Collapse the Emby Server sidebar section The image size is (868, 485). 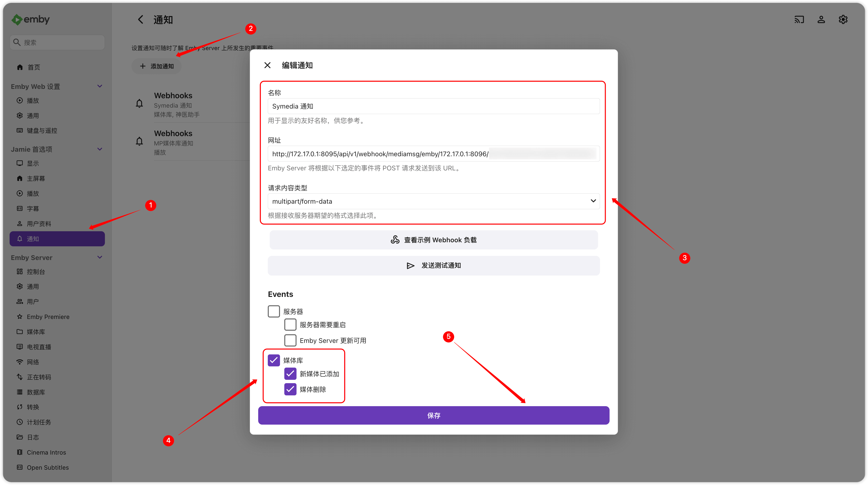(100, 257)
